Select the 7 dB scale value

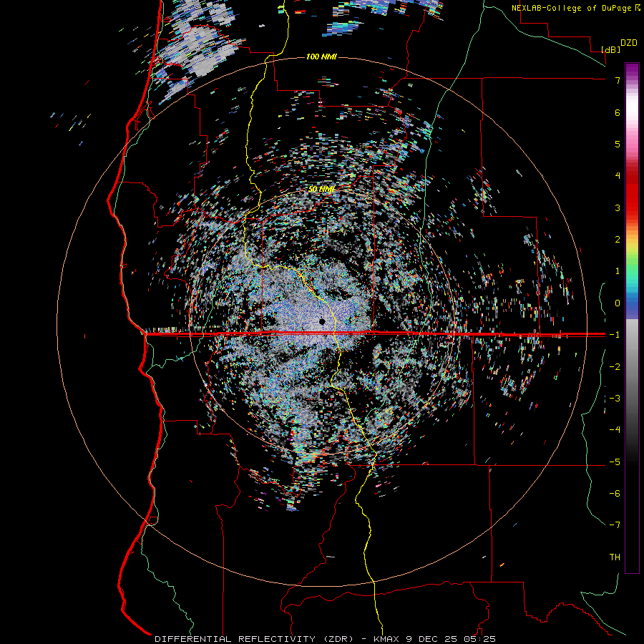[x=618, y=80]
